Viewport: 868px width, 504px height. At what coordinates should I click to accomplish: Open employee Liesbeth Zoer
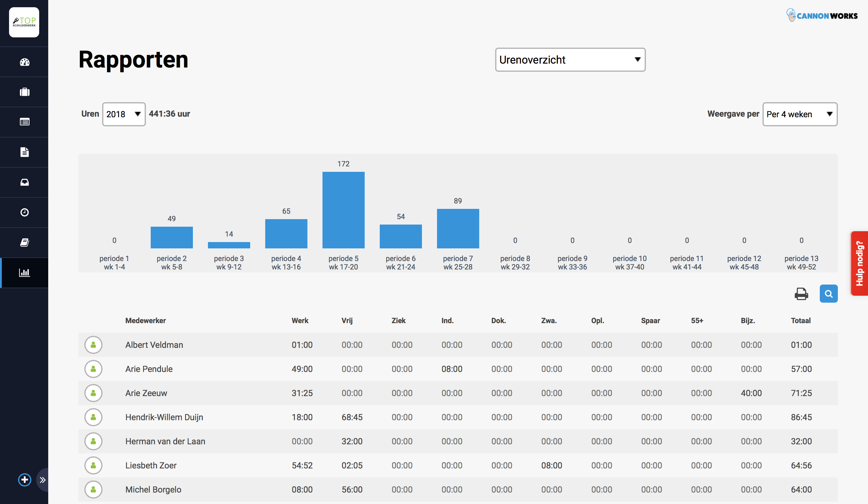tap(150, 465)
